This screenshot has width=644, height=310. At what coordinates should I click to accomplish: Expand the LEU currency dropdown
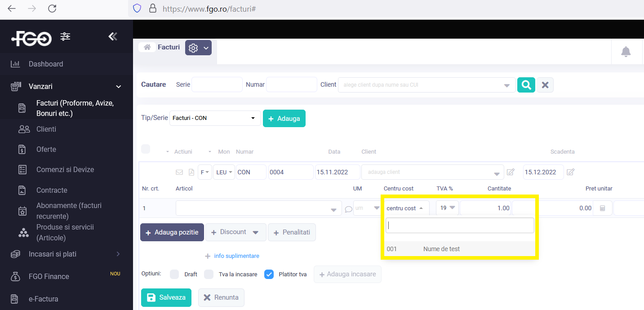click(x=224, y=172)
